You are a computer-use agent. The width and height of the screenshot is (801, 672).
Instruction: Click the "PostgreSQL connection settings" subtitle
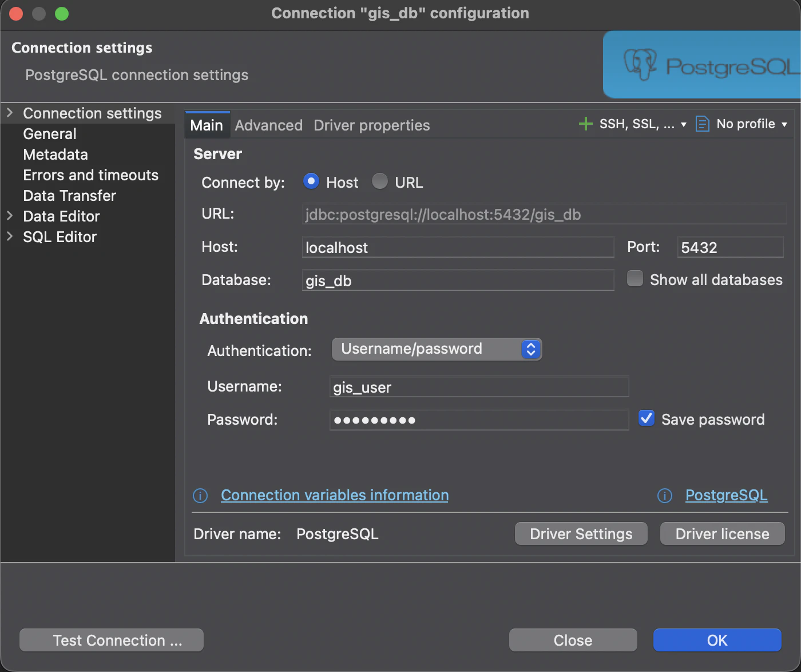(137, 75)
